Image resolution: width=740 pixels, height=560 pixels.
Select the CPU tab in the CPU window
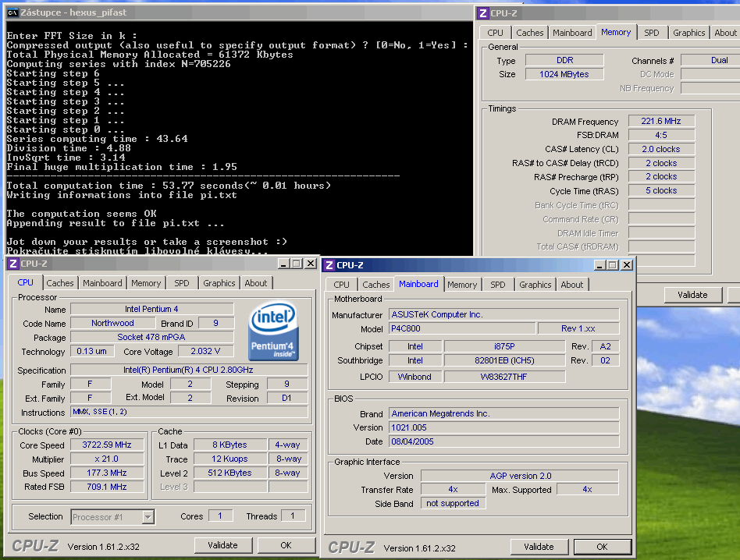(26, 282)
